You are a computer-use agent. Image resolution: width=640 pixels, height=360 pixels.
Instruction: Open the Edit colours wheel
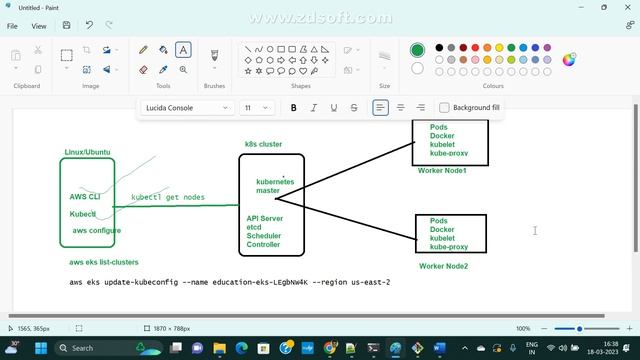click(x=569, y=60)
